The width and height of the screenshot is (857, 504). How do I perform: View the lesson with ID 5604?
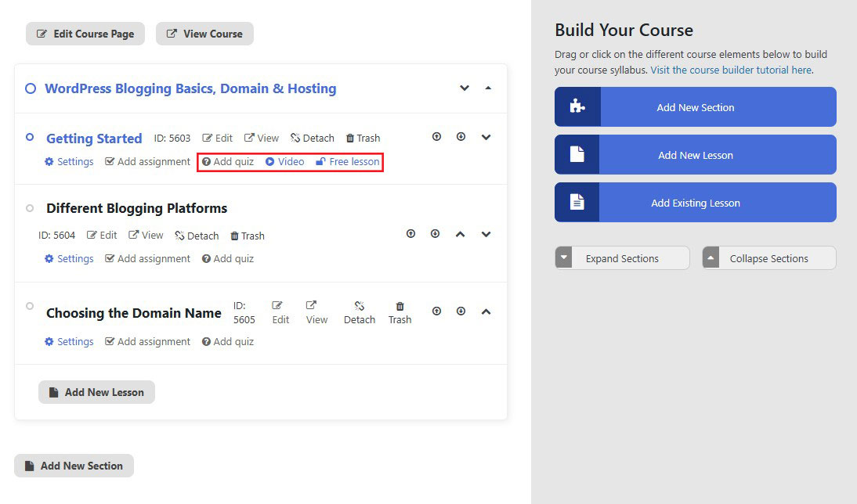pos(146,236)
